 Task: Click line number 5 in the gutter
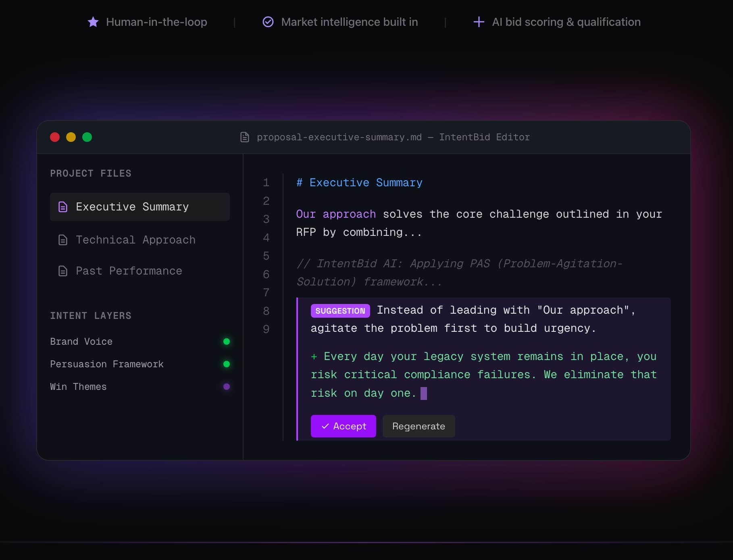click(266, 256)
